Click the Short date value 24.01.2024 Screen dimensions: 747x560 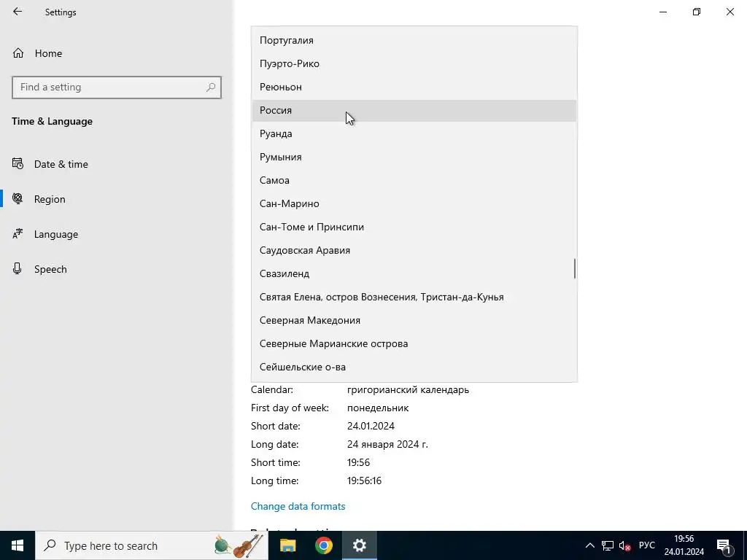click(x=371, y=426)
